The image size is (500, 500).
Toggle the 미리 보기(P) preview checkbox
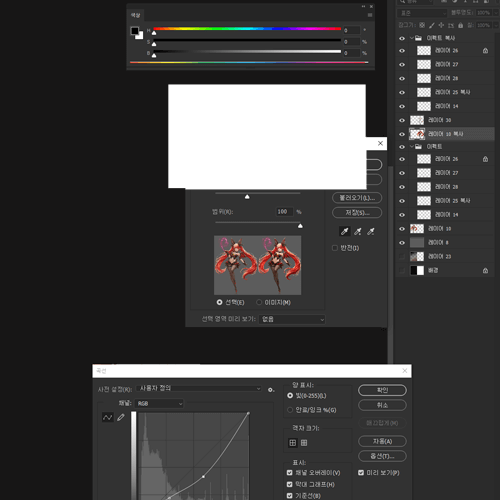click(361, 472)
